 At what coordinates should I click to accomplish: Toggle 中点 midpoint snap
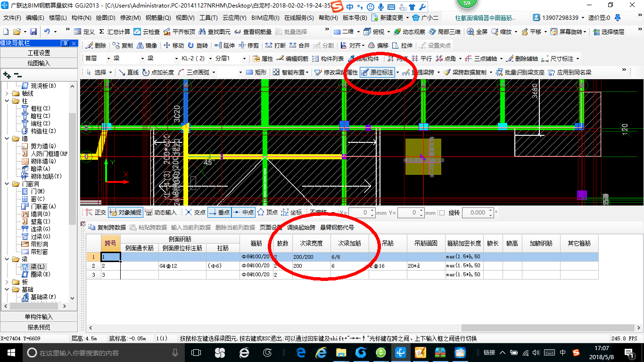244,213
